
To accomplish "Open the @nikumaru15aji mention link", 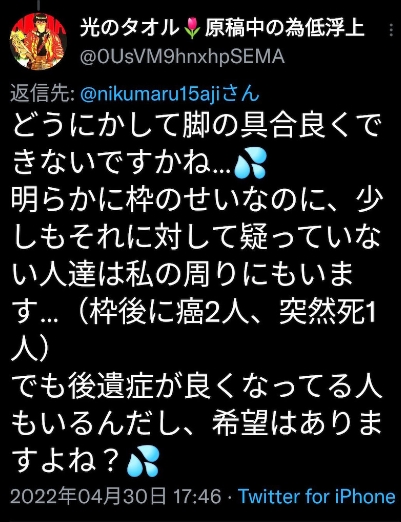I will pos(150,94).
